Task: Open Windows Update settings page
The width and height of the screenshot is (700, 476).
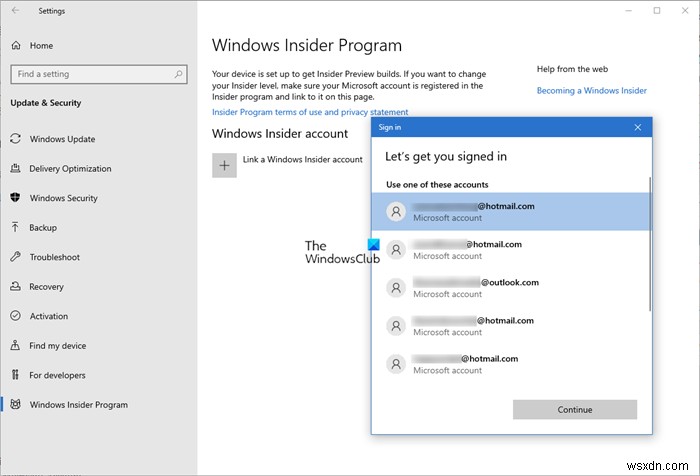Action: 62,139
